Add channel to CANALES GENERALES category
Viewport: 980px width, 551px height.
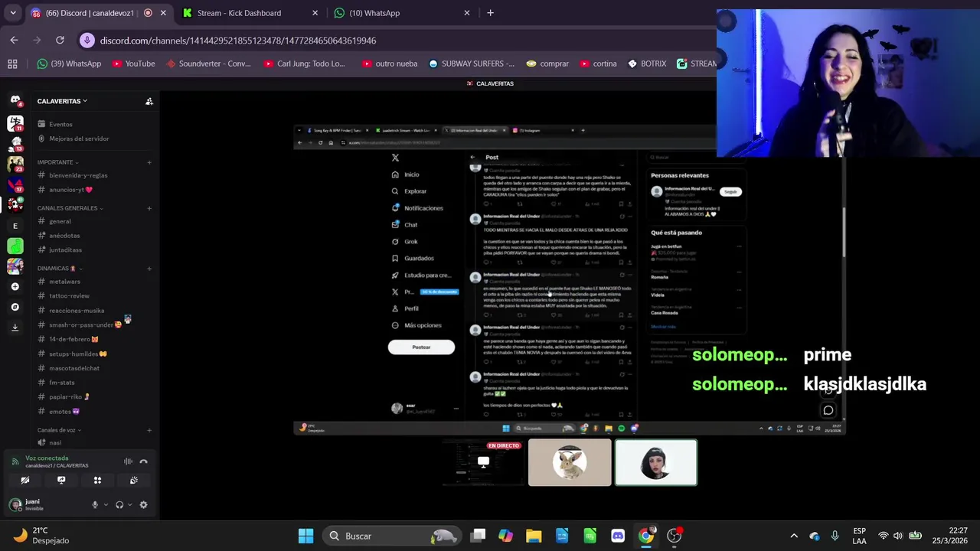(x=149, y=208)
